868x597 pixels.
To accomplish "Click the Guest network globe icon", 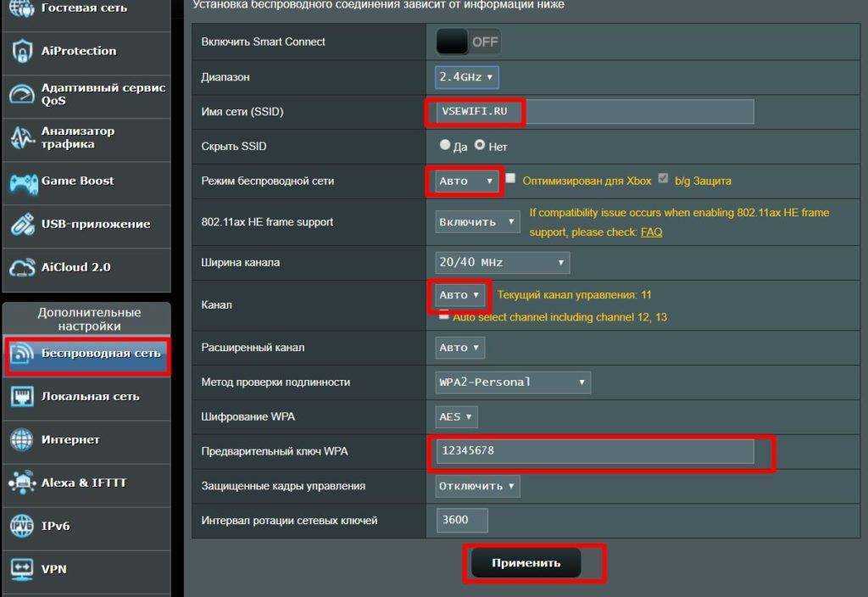I will point(21,8).
